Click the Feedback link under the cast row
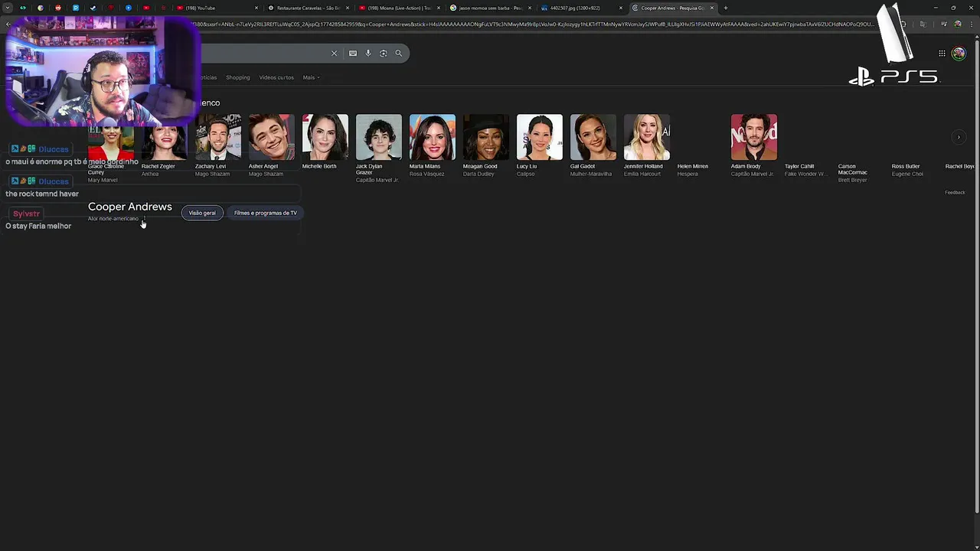The height and width of the screenshot is (551, 980). pyautogui.click(x=955, y=192)
